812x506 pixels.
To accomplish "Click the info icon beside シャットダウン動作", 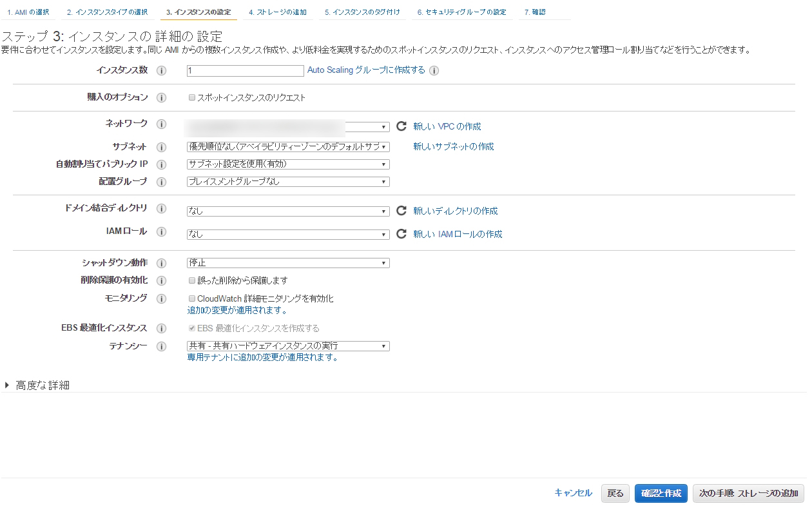I will (162, 263).
